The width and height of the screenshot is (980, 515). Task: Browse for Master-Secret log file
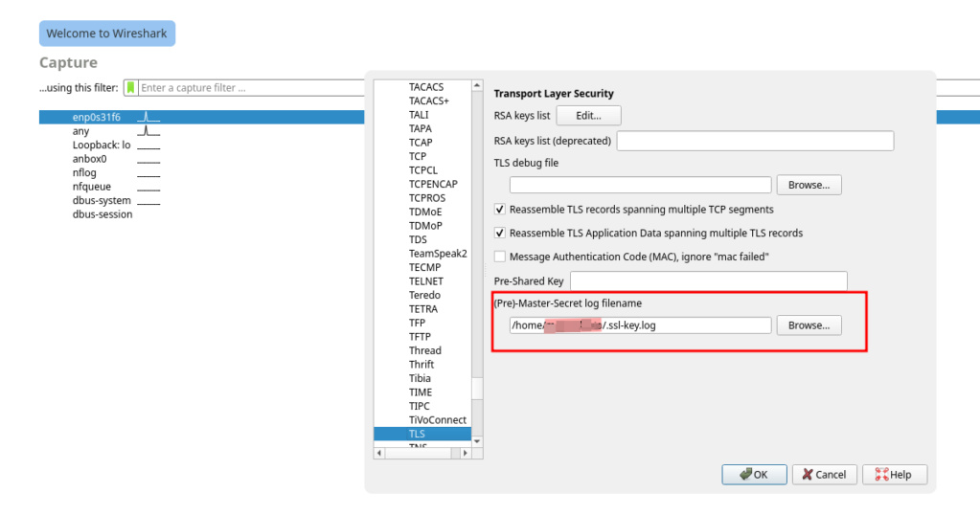(809, 325)
